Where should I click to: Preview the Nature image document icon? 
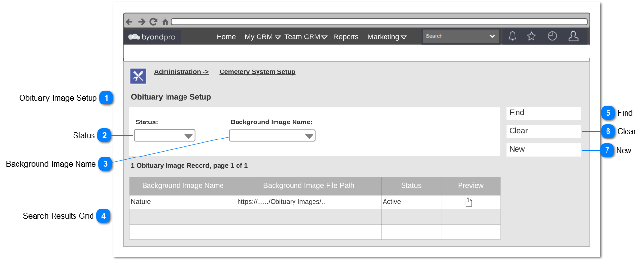click(469, 202)
